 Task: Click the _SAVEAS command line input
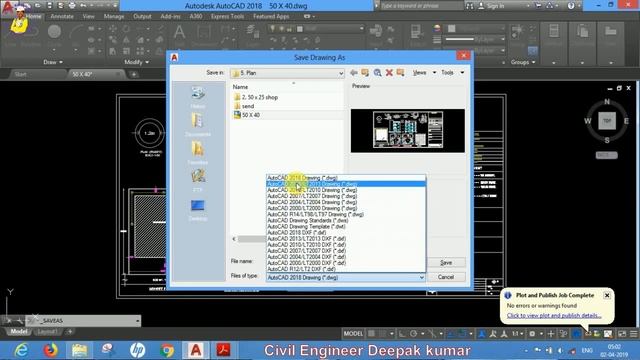(84, 321)
